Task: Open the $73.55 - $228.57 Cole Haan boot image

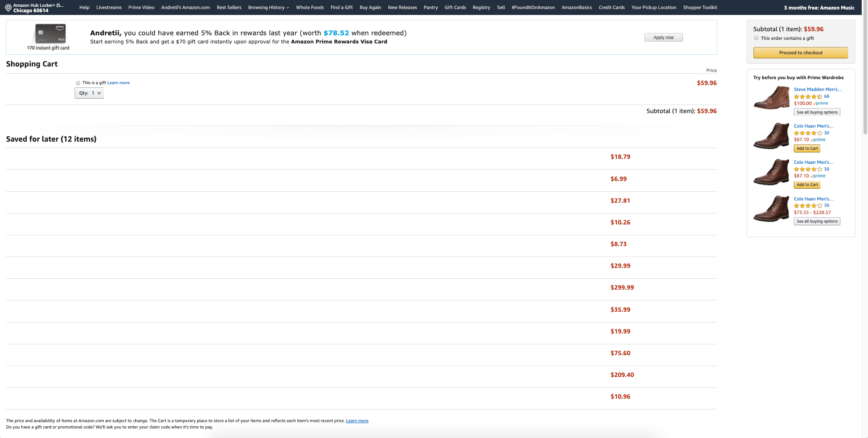Action: tap(772, 208)
